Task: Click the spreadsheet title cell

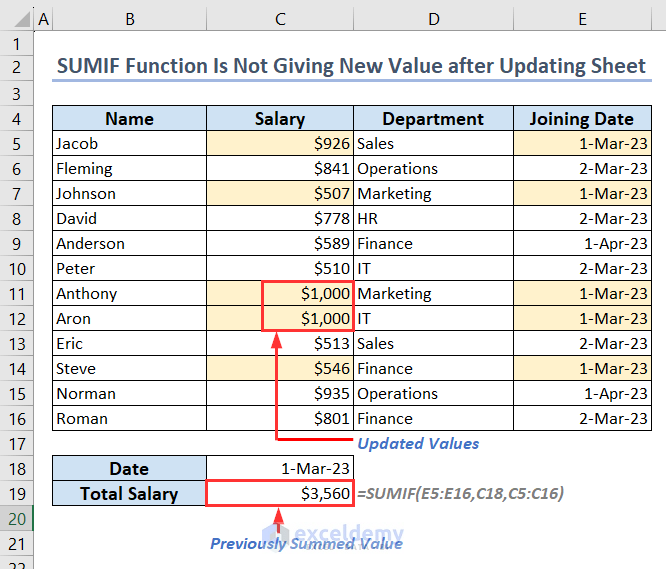Action: pos(351,66)
